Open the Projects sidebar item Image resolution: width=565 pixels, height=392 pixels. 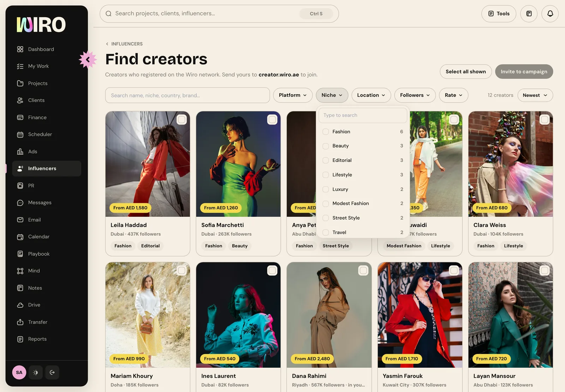click(x=47, y=83)
